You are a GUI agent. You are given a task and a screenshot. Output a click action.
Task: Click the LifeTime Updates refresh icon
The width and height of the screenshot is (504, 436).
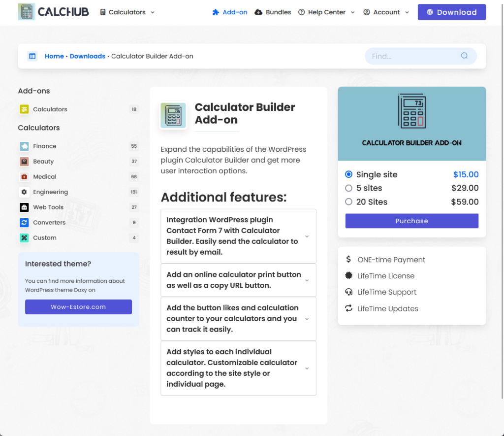point(348,308)
